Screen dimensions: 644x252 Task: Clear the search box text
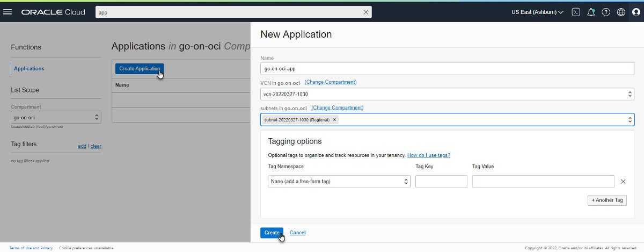pos(366,12)
